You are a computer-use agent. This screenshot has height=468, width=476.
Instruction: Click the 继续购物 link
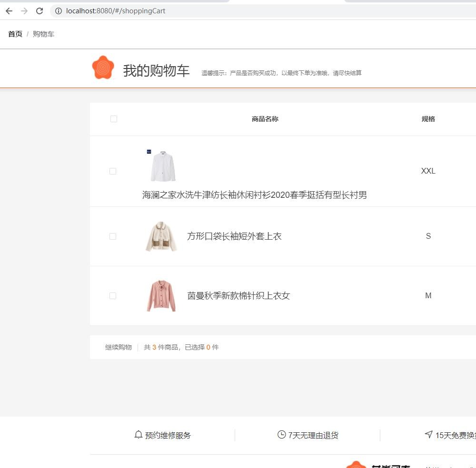point(119,347)
